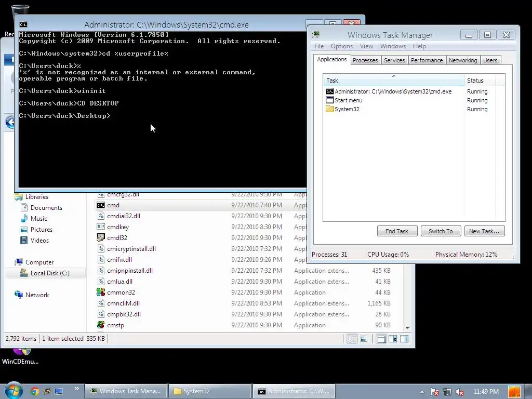Expand the quick launch overflow chevron
Screen dimensions: 532x399
click(x=76, y=389)
